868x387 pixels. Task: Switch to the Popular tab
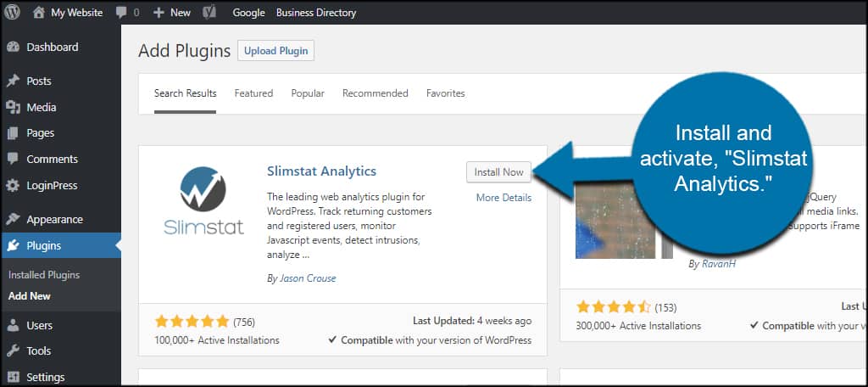pyautogui.click(x=308, y=93)
